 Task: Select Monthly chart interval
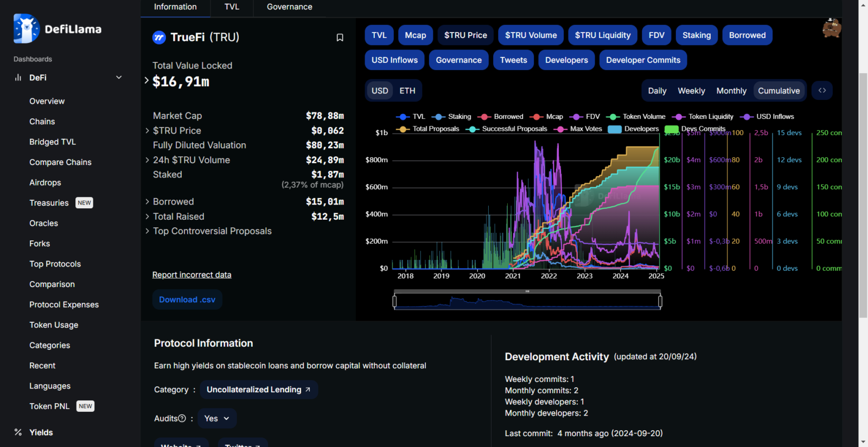click(731, 91)
